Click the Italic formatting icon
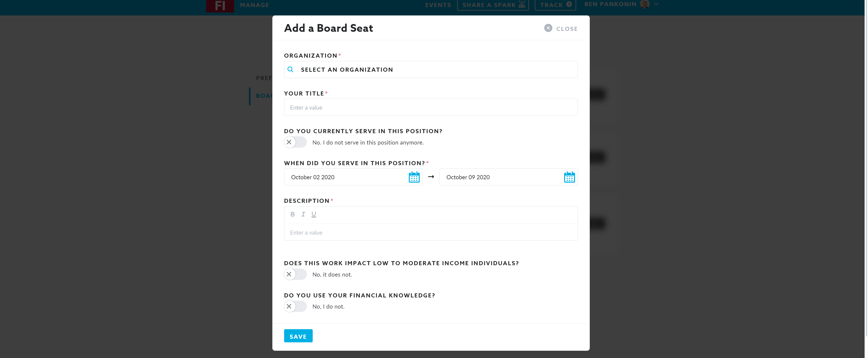The image size is (868, 358). pos(303,214)
